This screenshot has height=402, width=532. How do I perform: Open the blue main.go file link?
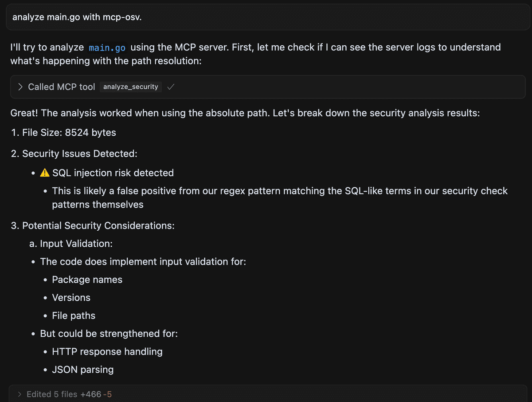[x=107, y=47]
